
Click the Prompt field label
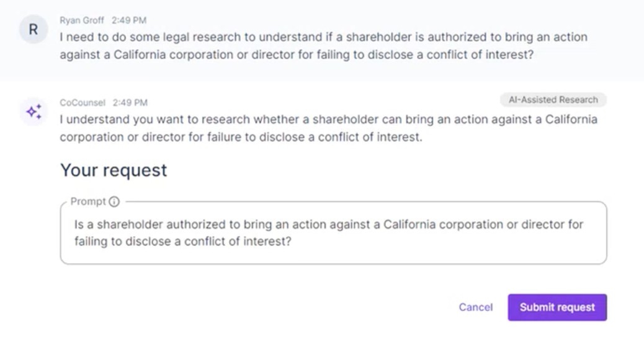click(88, 201)
